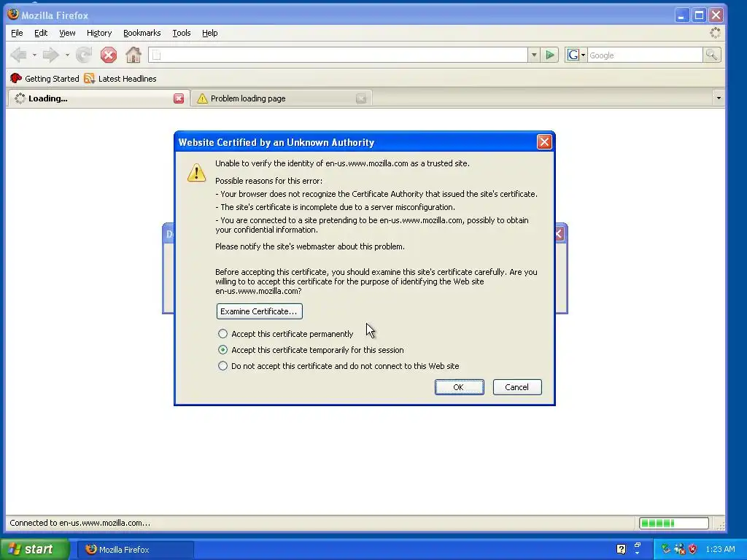The width and height of the screenshot is (747, 560).
Task: Open the File menu
Action: 17,33
